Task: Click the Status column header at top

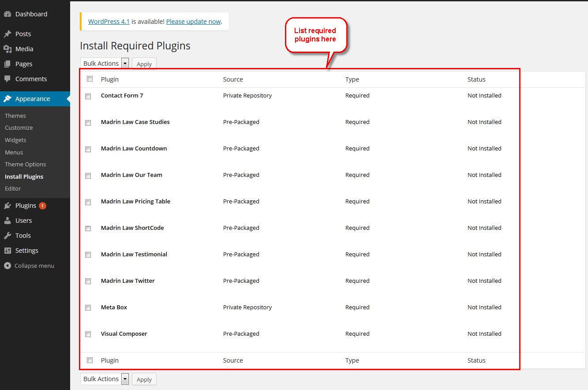Action: pyautogui.click(x=476, y=79)
